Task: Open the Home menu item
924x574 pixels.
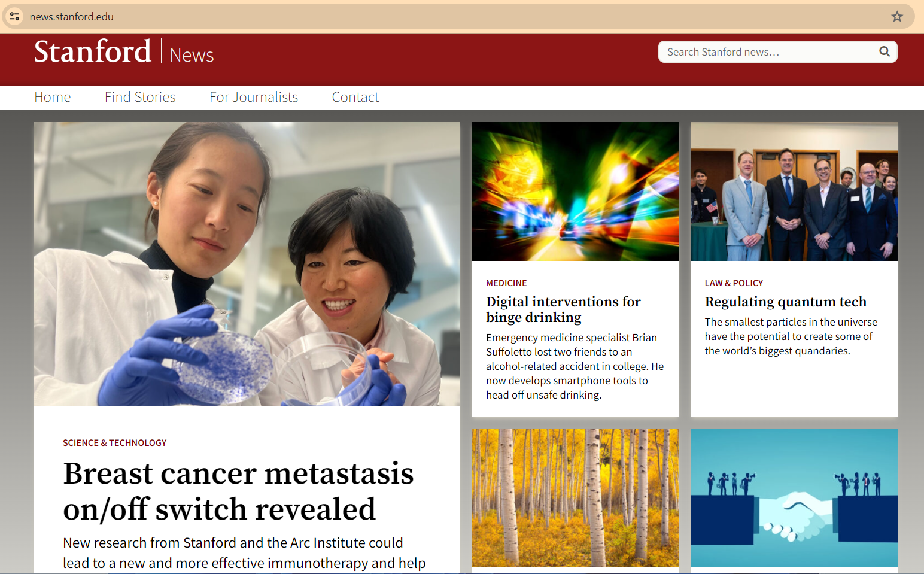Action: [x=53, y=97]
